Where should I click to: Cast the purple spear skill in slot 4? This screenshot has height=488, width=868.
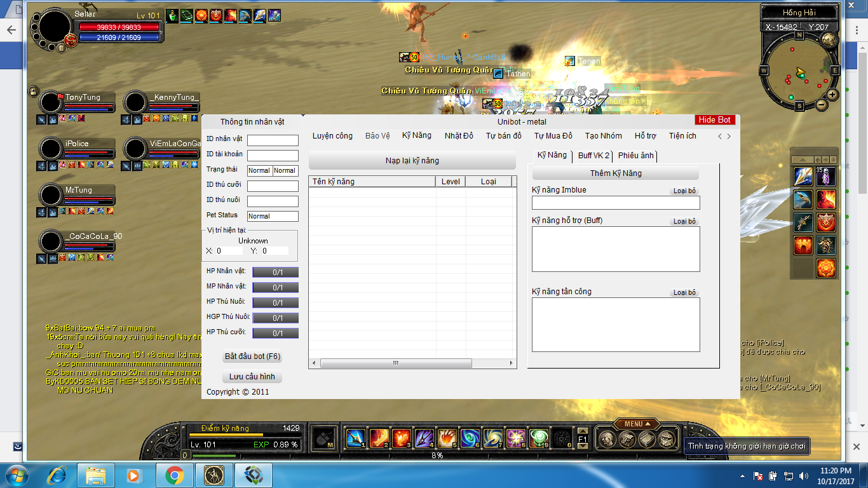point(424,438)
